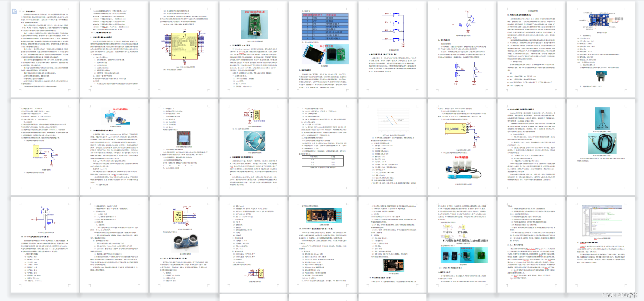Viewport: 644px width, 301px height.
Task: Open page with the line chart graph
Action: click(393, 147)
